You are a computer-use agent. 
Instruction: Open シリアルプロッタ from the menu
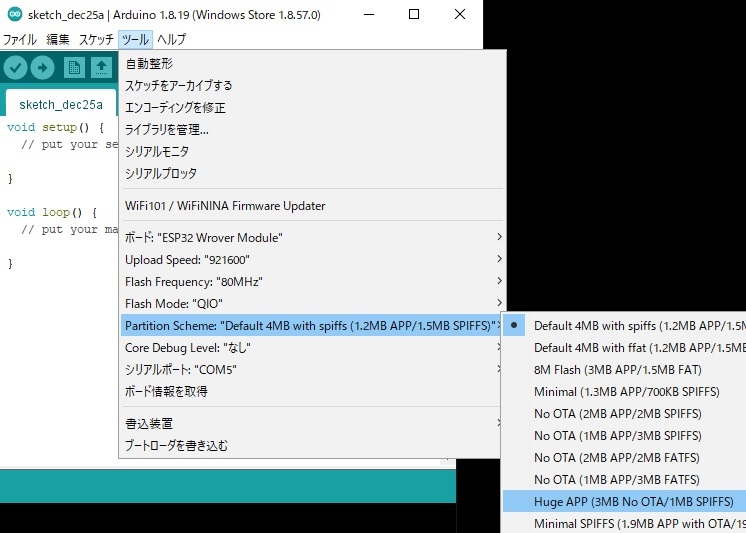click(x=312, y=173)
